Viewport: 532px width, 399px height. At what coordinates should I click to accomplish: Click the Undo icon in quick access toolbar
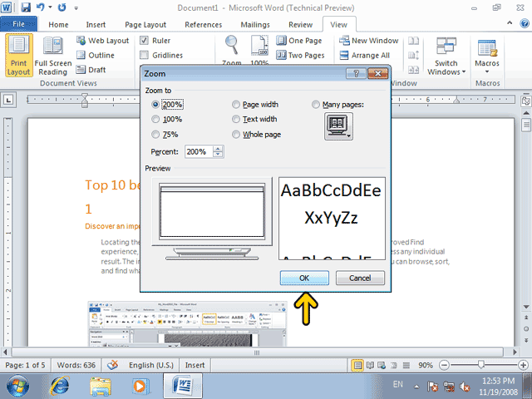(x=41, y=7)
